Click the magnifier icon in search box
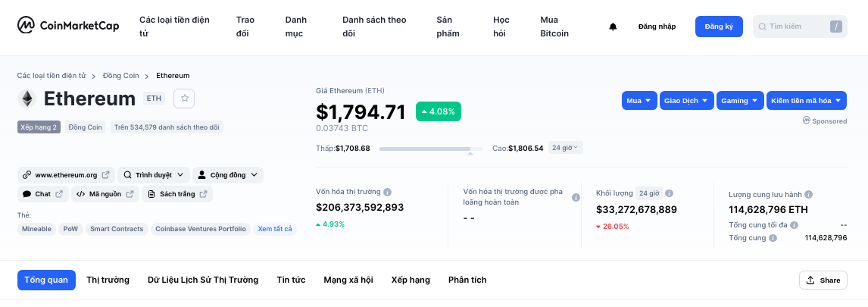This screenshot has height=307, width=868. (762, 27)
